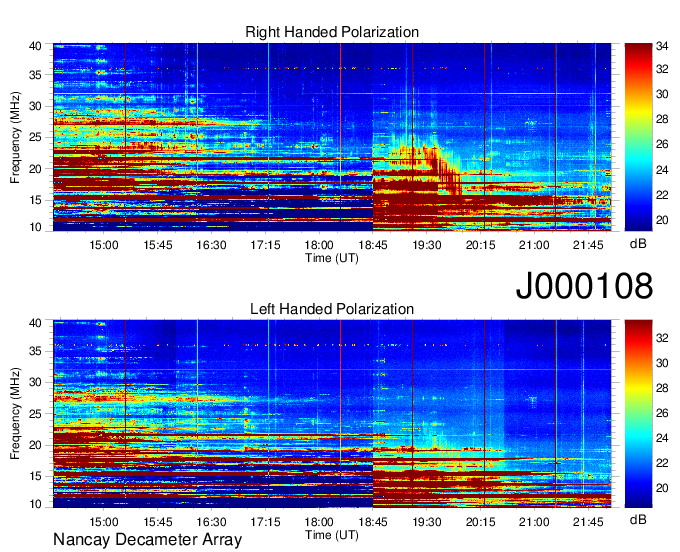680x552 pixels.
Task: Click the 25 MHz tick on Left Handed plot
Action: (x=35, y=414)
